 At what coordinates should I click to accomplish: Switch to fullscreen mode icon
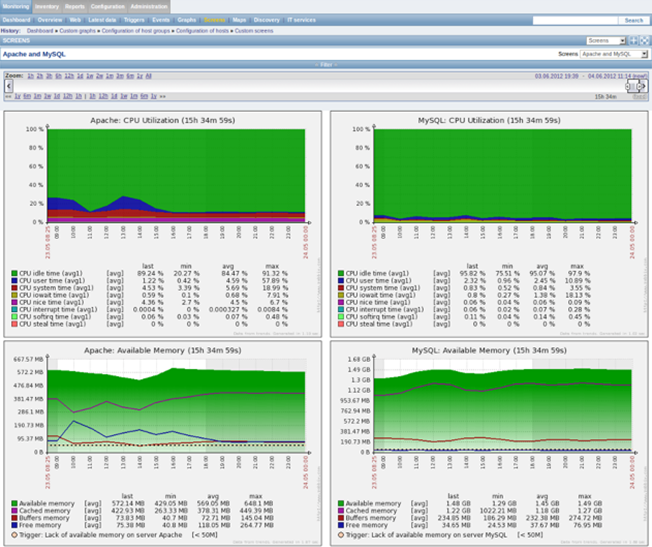click(644, 40)
